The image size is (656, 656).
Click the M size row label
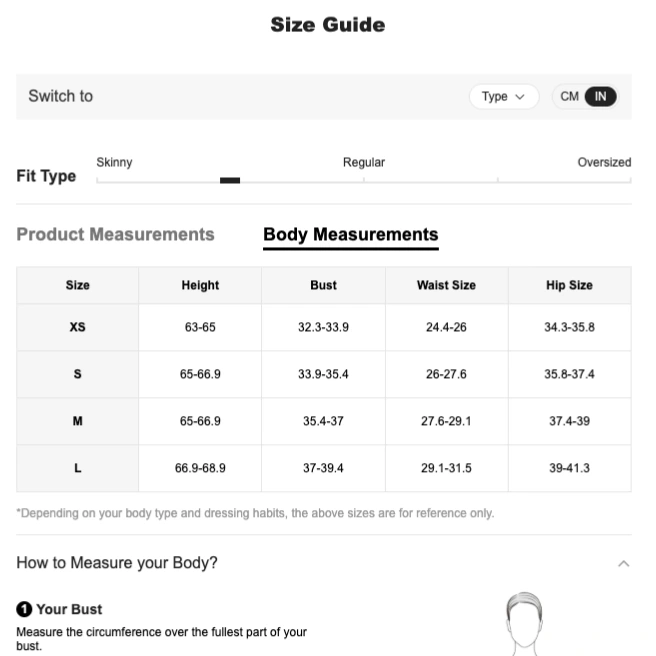point(77,421)
